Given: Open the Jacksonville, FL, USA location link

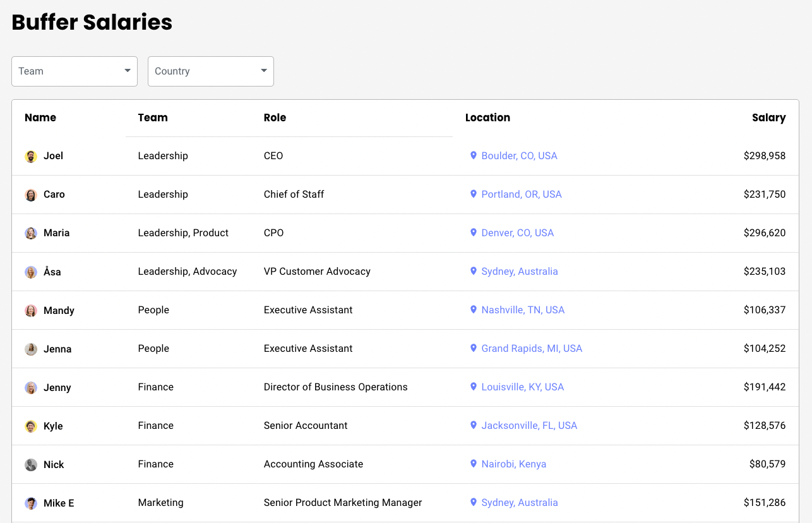Looking at the screenshot, I should [x=529, y=425].
